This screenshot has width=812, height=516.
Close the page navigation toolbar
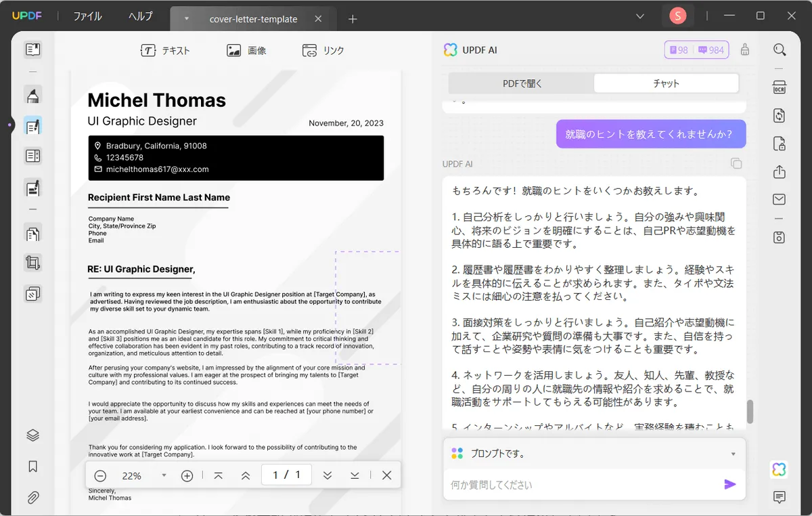[386, 475]
